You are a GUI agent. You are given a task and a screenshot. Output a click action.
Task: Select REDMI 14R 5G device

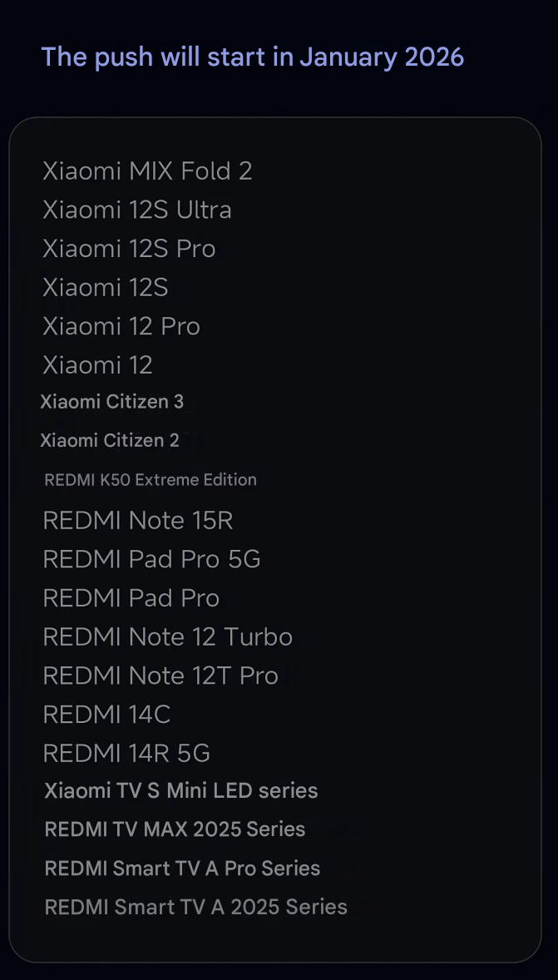pyautogui.click(x=126, y=754)
